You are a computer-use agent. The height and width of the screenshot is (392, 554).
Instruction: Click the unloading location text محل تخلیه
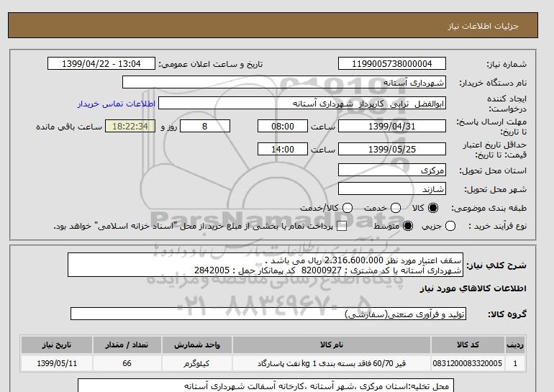coord(317,386)
